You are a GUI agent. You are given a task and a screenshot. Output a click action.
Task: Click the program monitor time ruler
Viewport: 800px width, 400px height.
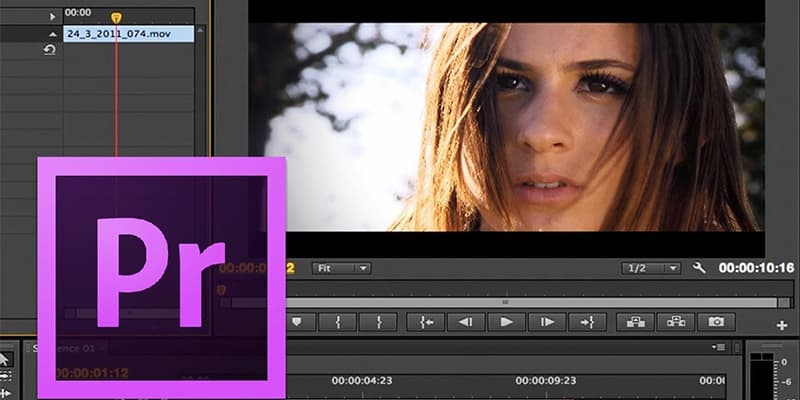(x=538, y=288)
